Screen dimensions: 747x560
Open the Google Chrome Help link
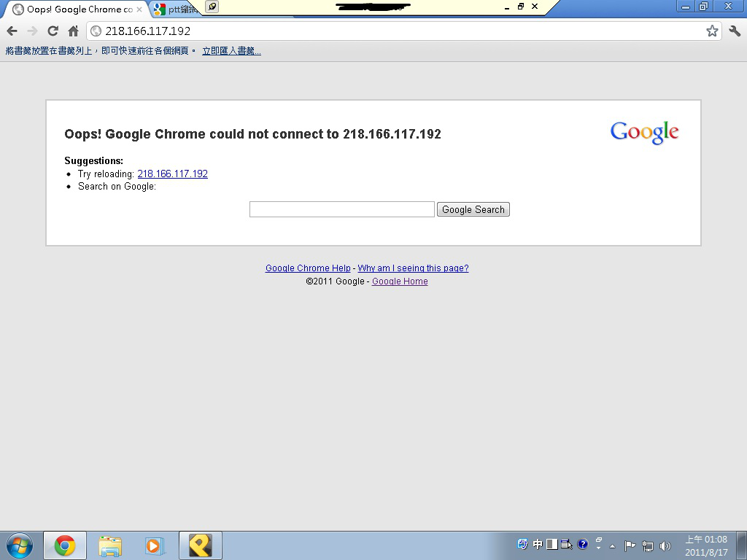(x=308, y=268)
